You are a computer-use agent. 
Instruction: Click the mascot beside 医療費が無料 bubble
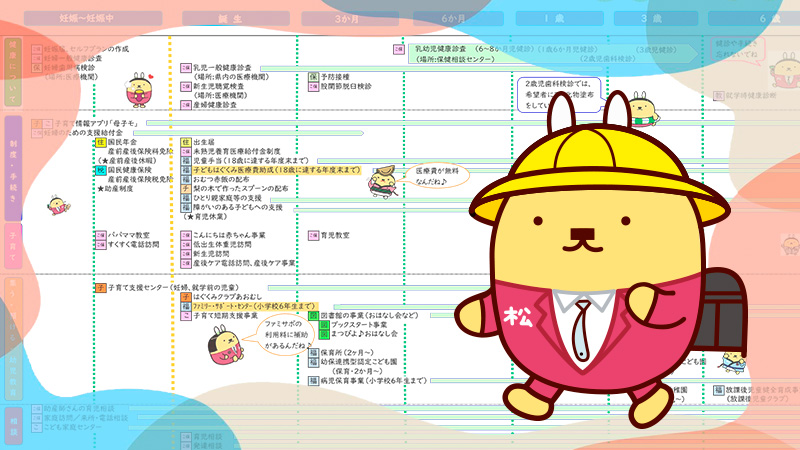coord(383,182)
